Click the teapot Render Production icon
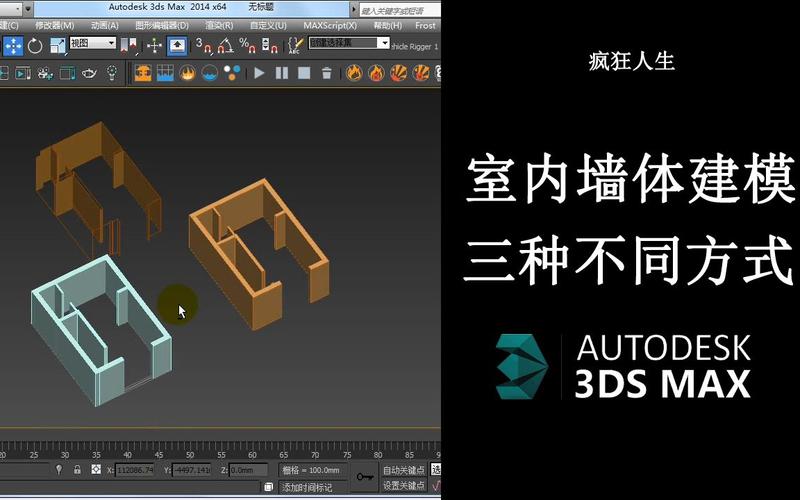The height and width of the screenshot is (500, 800). [x=89, y=73]
